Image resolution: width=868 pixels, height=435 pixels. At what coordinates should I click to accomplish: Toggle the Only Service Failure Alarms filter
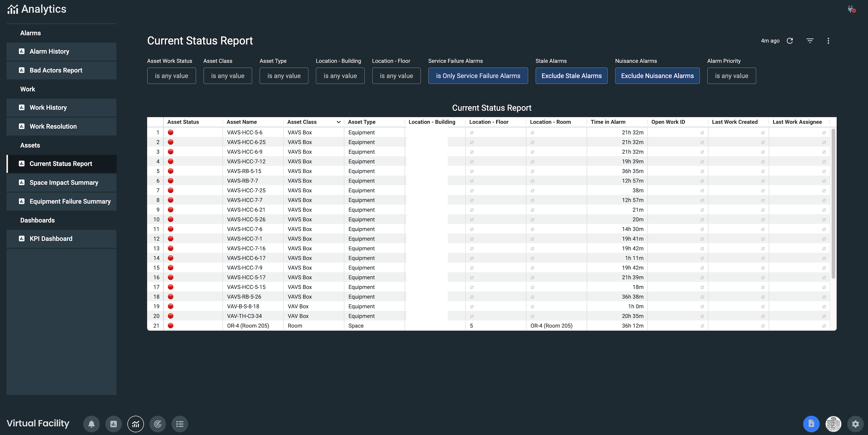(478, 76)
